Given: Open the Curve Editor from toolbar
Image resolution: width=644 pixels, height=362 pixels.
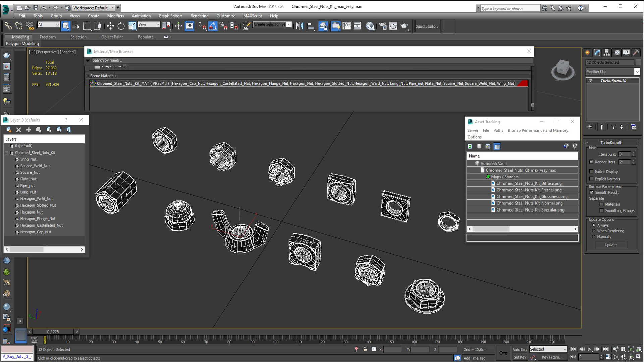Looking at the screenshot, I should point(346,26).
